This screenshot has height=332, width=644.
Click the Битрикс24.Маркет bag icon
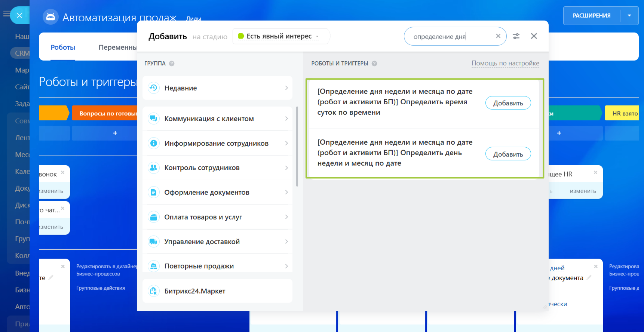click(153, 291)
